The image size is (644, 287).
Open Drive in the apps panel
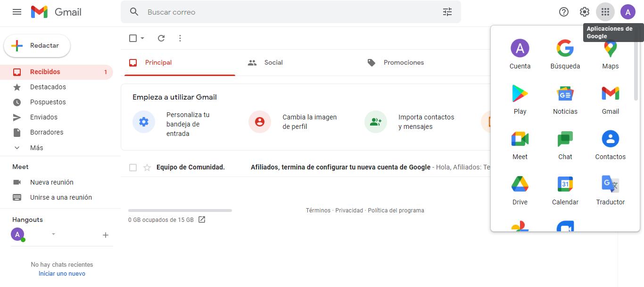520,190
